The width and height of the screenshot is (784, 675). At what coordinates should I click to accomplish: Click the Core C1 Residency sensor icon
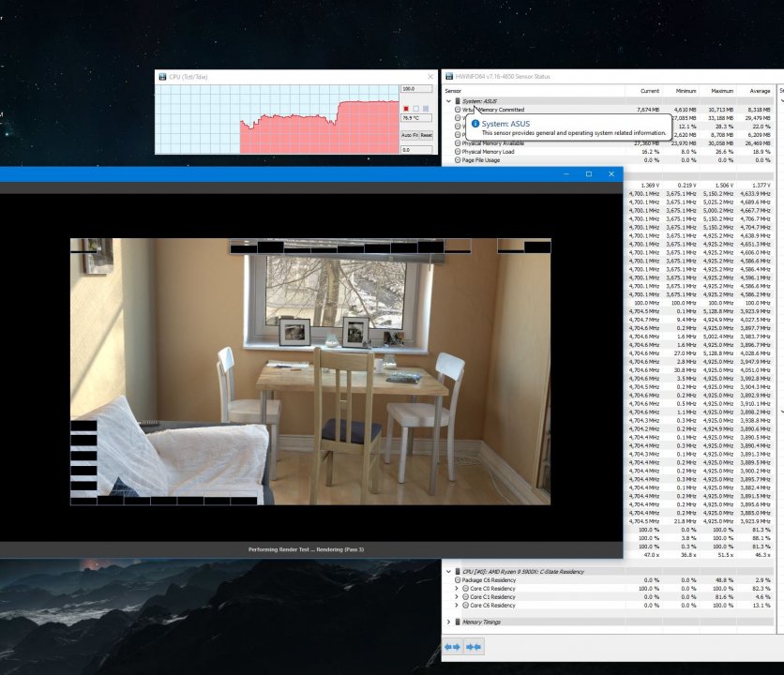(x=465, y=597)
